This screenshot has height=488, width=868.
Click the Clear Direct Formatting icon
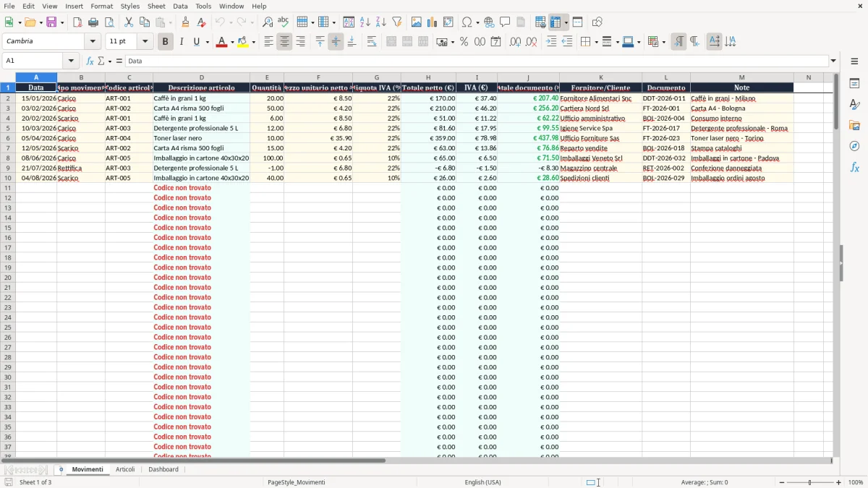pyautogui.click(x=201, y=22)
